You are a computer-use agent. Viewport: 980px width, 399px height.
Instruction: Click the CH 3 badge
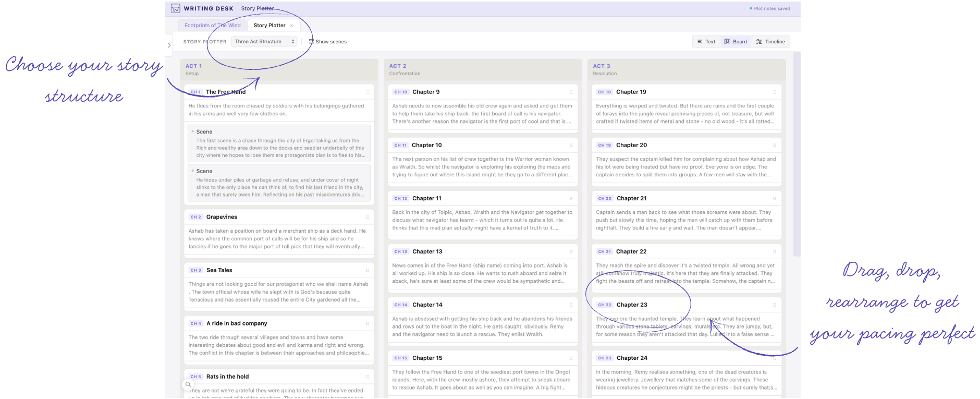195,270
